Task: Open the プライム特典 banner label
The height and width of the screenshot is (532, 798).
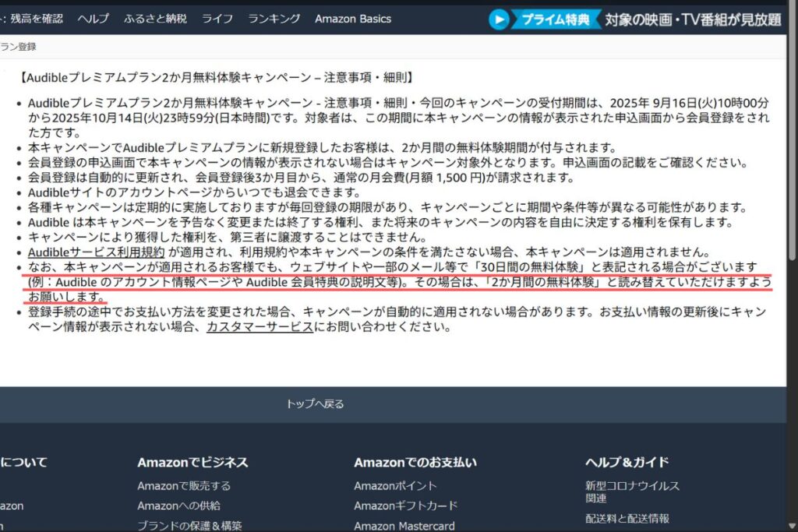Action: click(555, 19)
